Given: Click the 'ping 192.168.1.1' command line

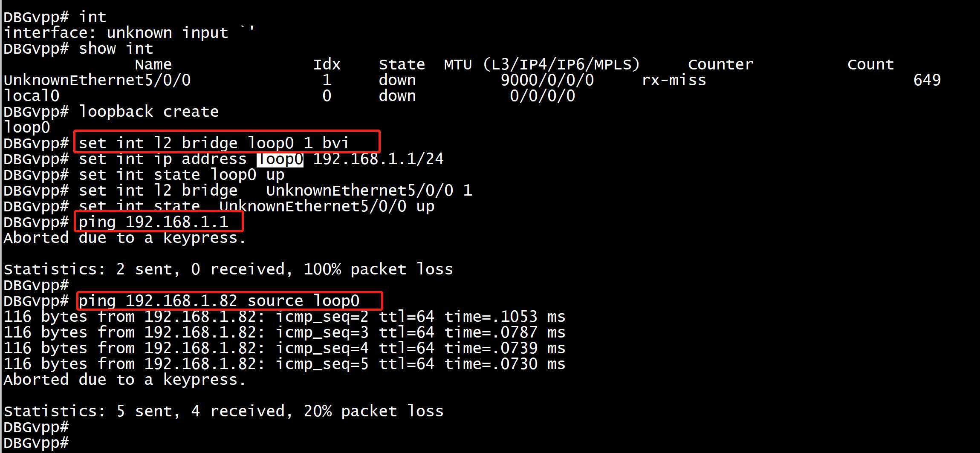Looking at the screenshot, I should click(153, 222).
